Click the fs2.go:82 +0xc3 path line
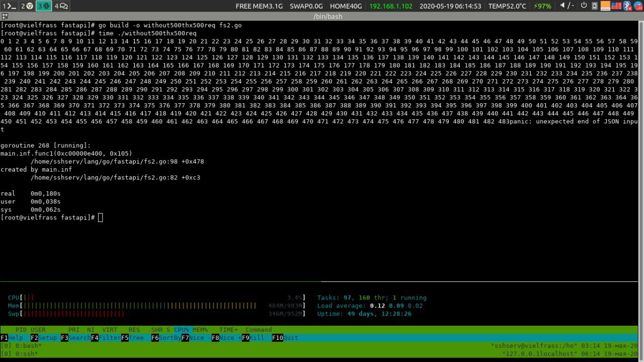 click(x=115, y=177)
